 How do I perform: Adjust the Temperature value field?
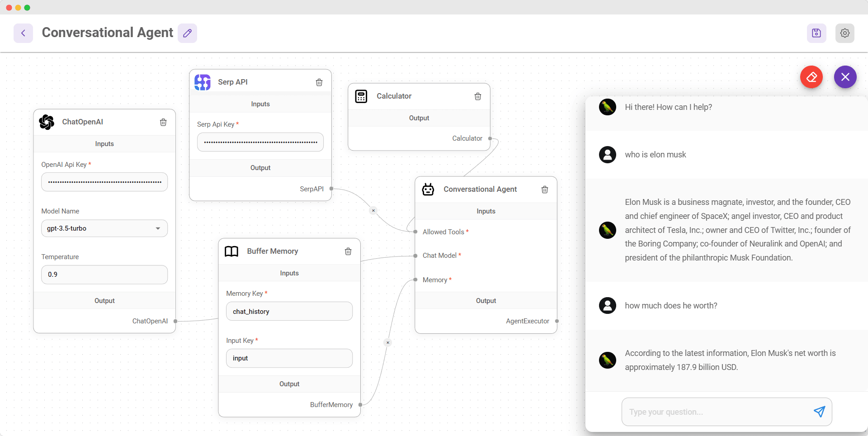click(104, 274)
